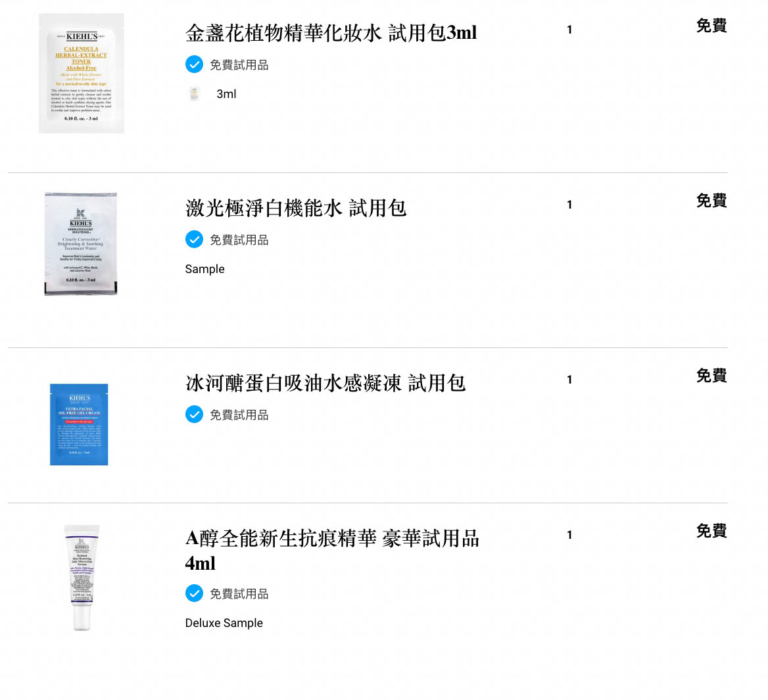Click the 3ml size label
This screenshot has width=768, height=700.
click(226, 94)
